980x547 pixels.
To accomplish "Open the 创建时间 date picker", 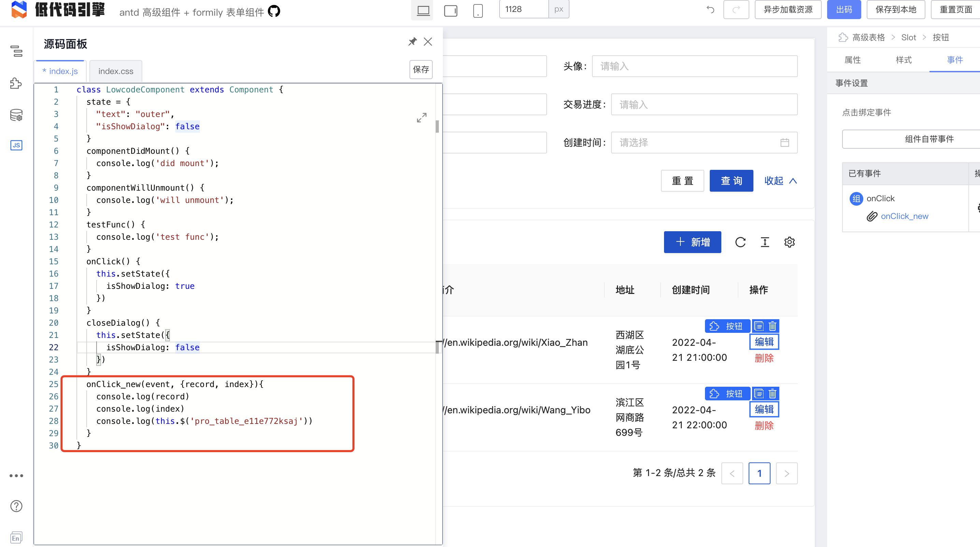I will (x=704, y=143).
